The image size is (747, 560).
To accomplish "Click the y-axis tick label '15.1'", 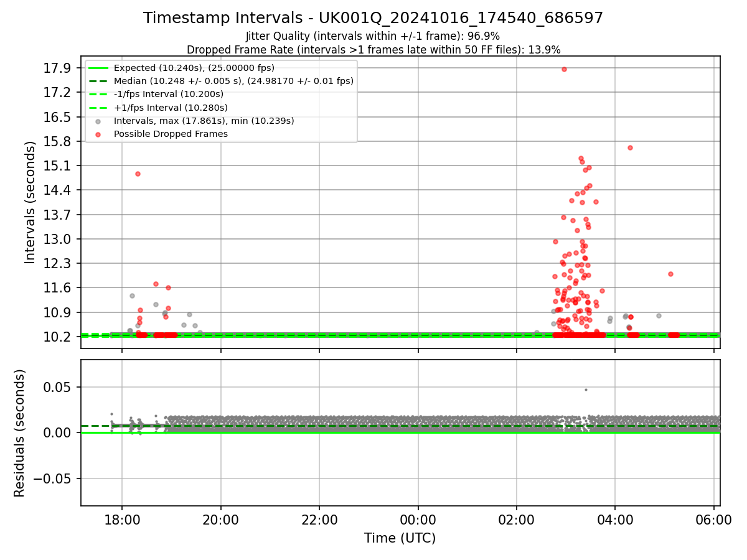I will [58, 166].
